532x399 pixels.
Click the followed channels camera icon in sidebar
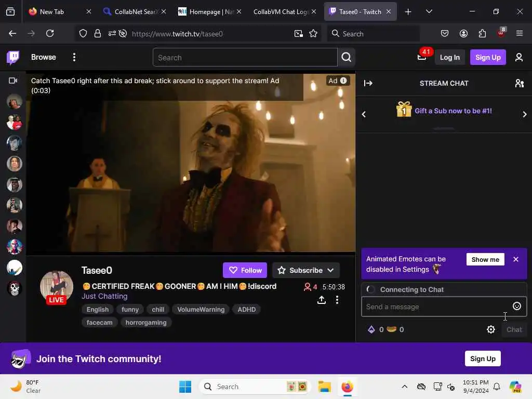pos(13,81)
